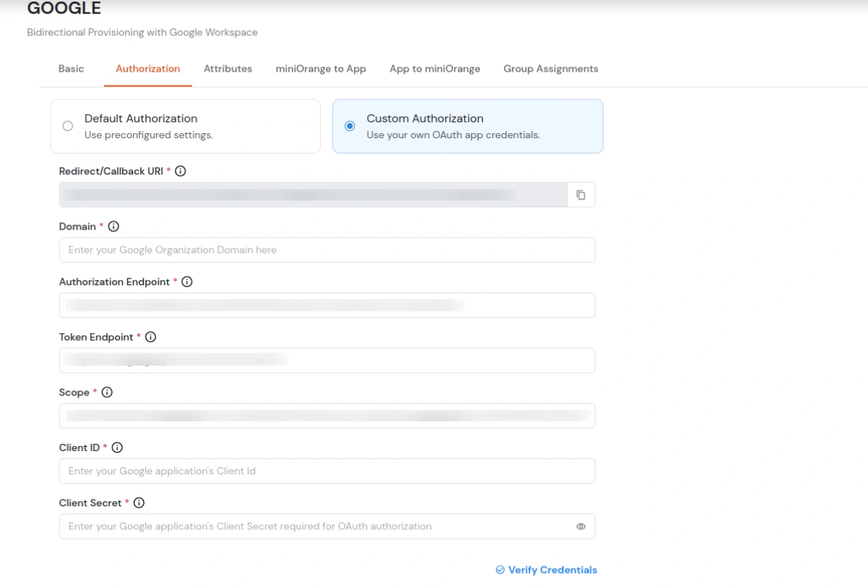Click the Redirect/Callback URI field
868x588 pixels.
point(313,195)
